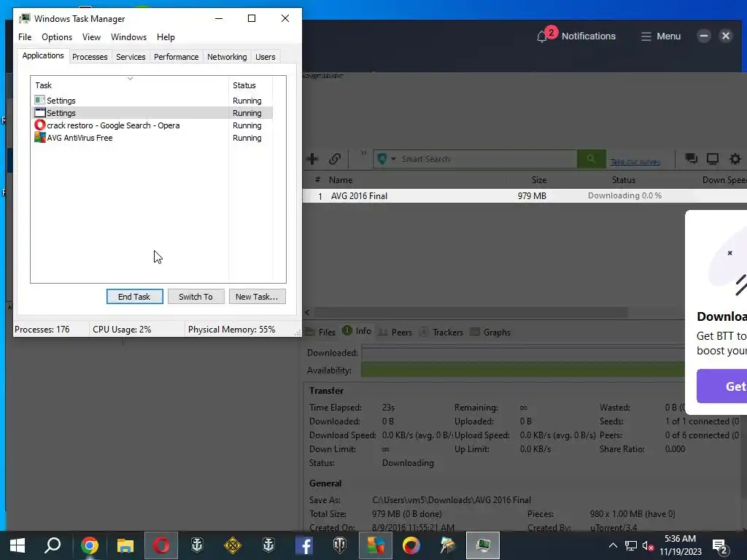This screenshot has height=560, width=747.
Task: Click the taskbar clock showing 5:36 AM
Action: pyautogui.click(x=681, y=545)
